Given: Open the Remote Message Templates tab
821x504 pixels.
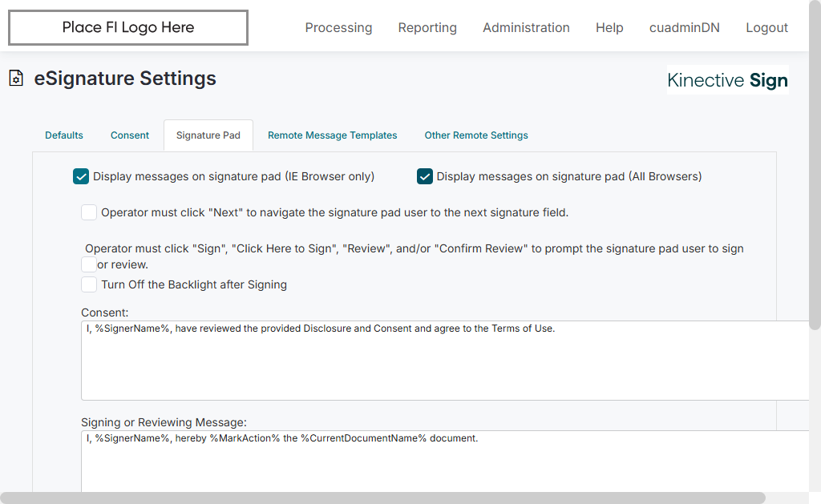Looking at the screenshot, I should pos(333,135).
